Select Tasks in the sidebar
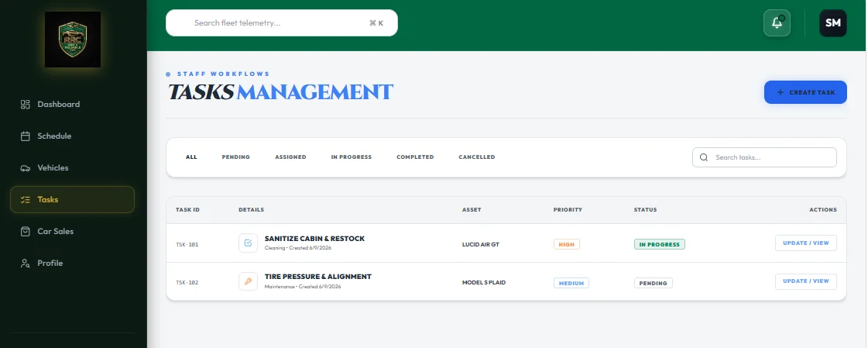Viewport: 868px width, 348px height. 72,199
